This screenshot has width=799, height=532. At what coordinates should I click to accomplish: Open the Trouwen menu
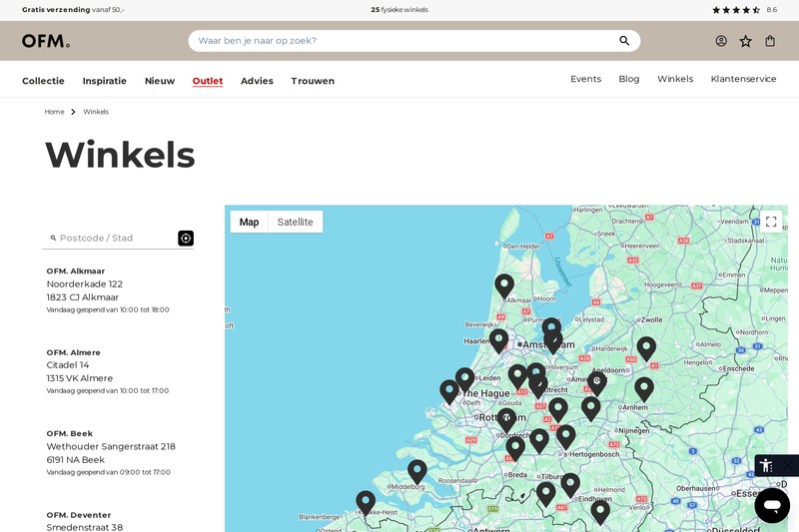(x=313, y=81)
